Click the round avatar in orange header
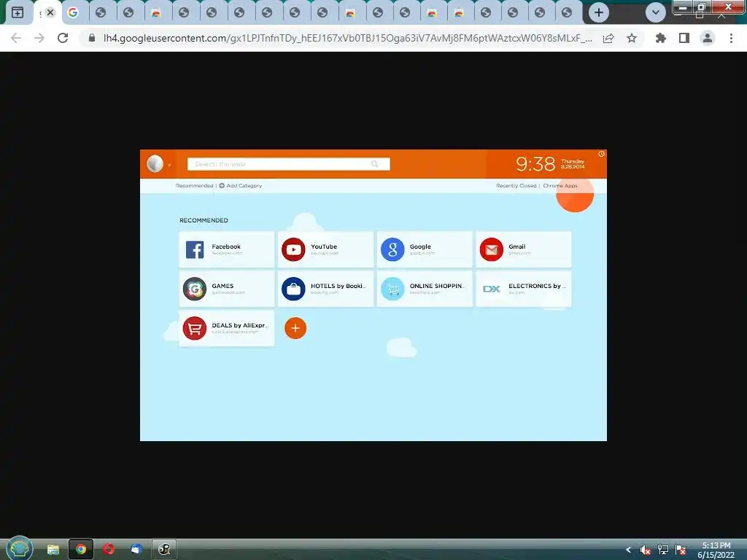Image resolution: width=747 pixels, height=560 pixels. (x=155, y=163)
